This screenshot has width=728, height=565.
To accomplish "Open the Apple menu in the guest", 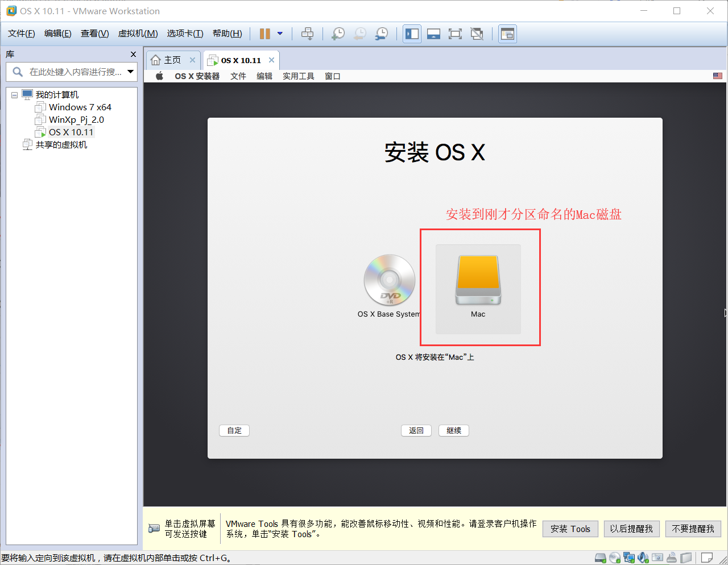I will pyautogui.click(x=160, y=76).
